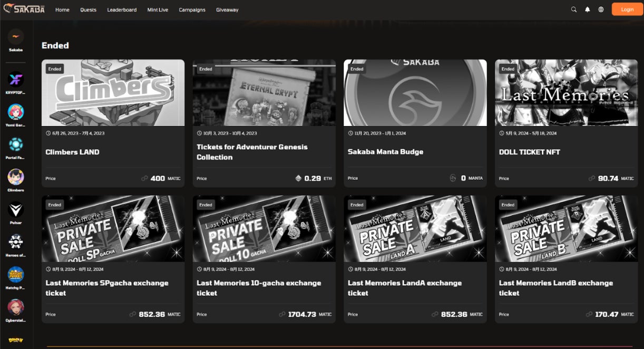Select the Portal Fa sidebar game icon
The height and width of the screenshot is (349, 644).
pyautogui.click(x=16, y=144)
